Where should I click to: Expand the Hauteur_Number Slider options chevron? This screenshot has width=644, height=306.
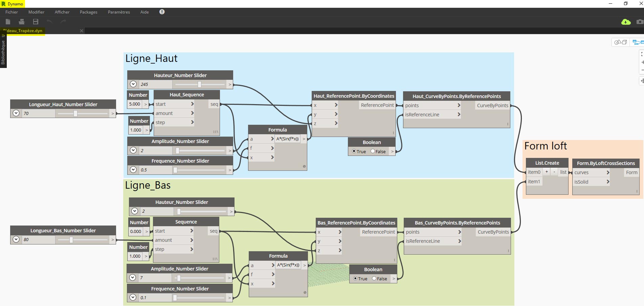133,84
